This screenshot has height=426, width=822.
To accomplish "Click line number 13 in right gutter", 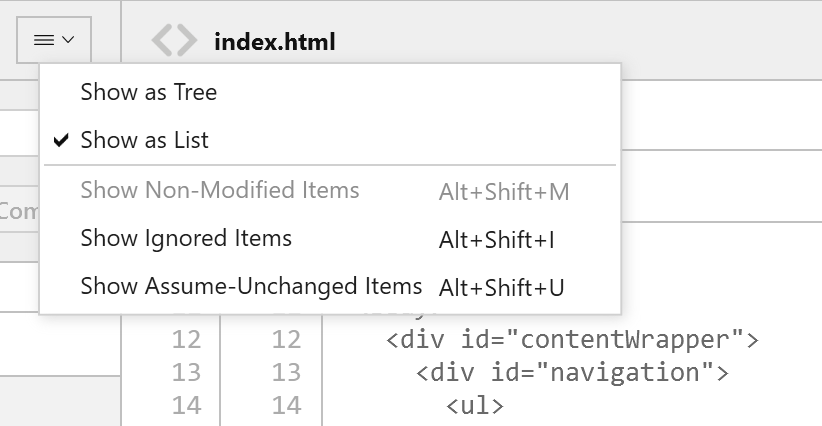I will 286,373.
